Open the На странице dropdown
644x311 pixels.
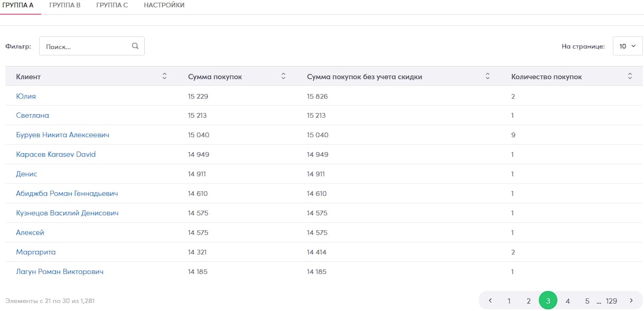627,46
